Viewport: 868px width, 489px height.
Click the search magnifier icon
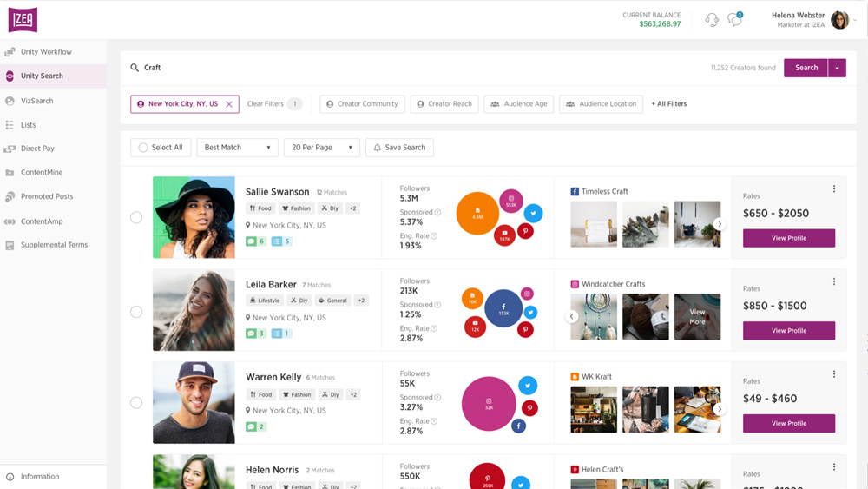click(x=135, y=68)
